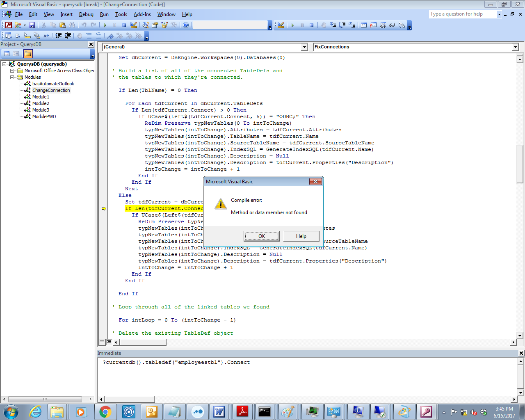This screenshot has height=420, width=525.
Task: Collapse the Modules folder
Action: tap(13, 77)
